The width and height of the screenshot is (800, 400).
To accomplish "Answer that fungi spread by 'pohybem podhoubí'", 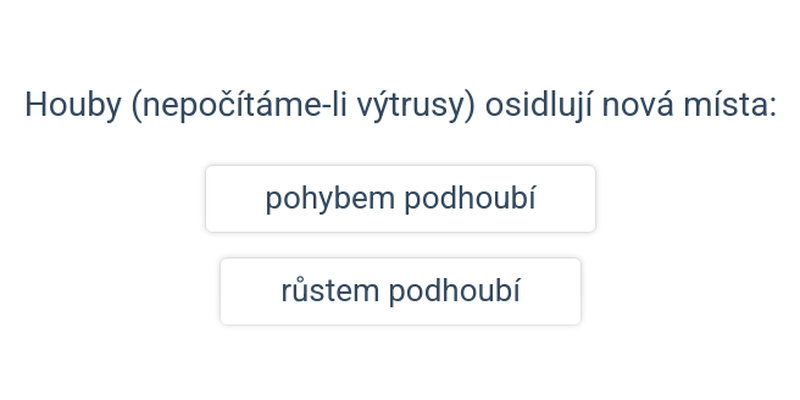I will (400, 199).
